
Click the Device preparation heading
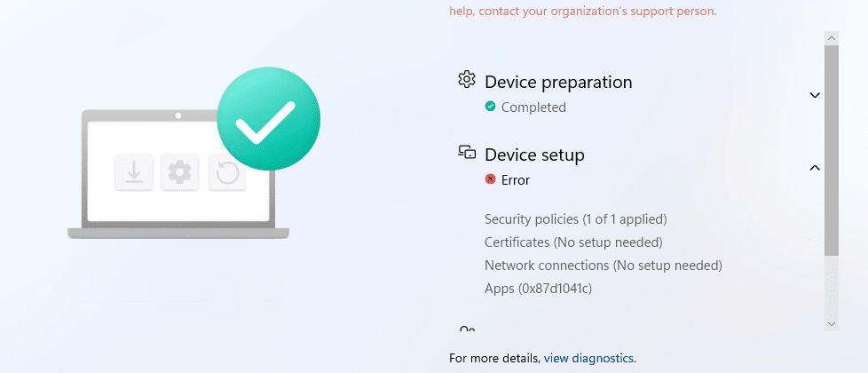[x=558, y=82]
